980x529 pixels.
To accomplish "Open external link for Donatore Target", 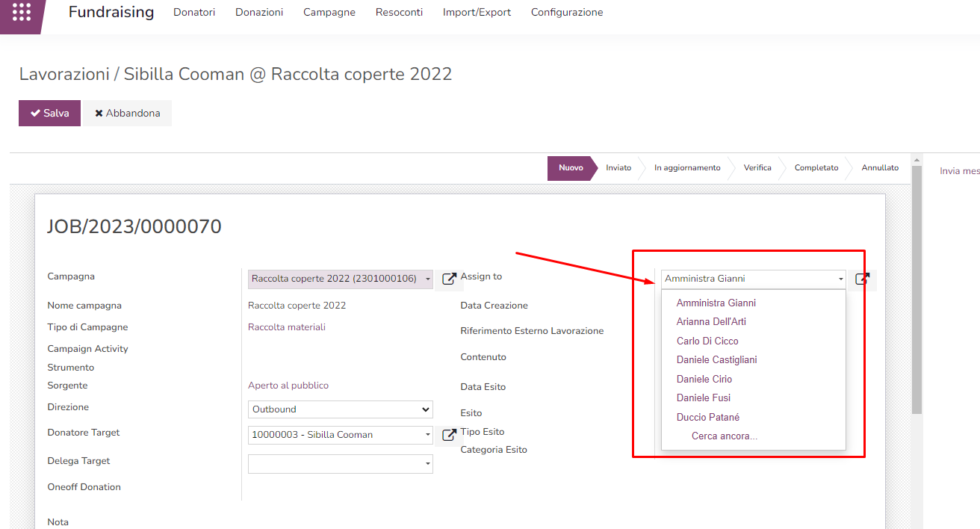I will click(x=449, y=435).
